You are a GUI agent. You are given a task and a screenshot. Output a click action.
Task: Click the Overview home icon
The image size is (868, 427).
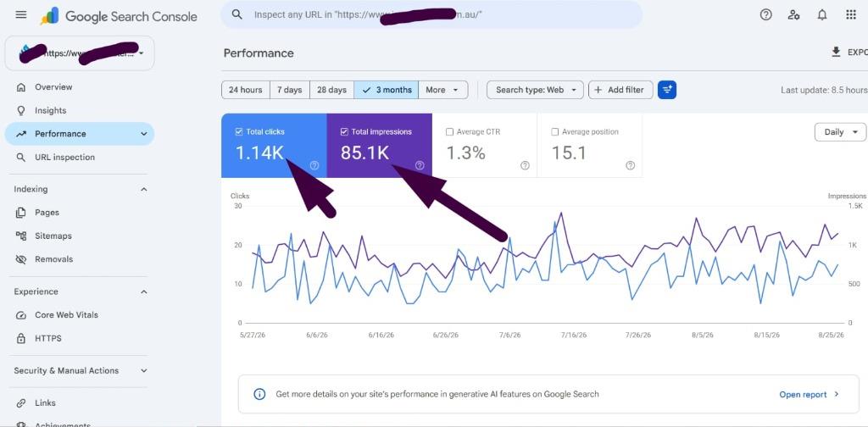click(x=21, y=86)
